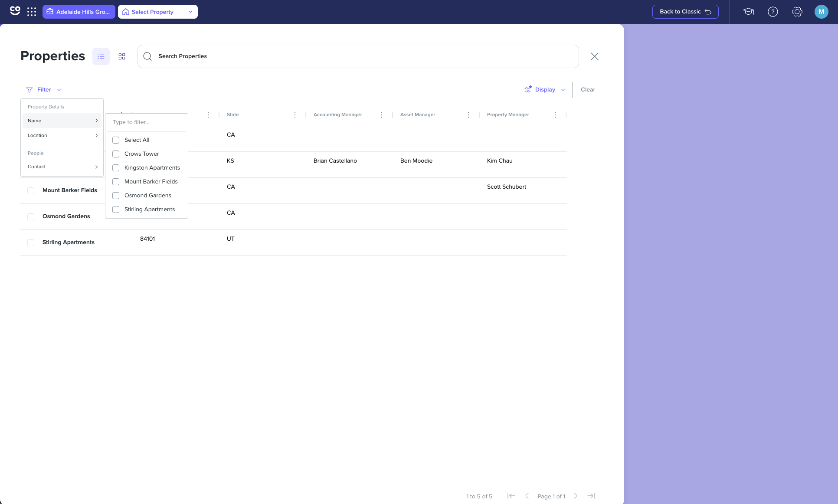The height and width of the screenshot is (504, 838).
Task: Select the Name filter category
Action: 62,121
